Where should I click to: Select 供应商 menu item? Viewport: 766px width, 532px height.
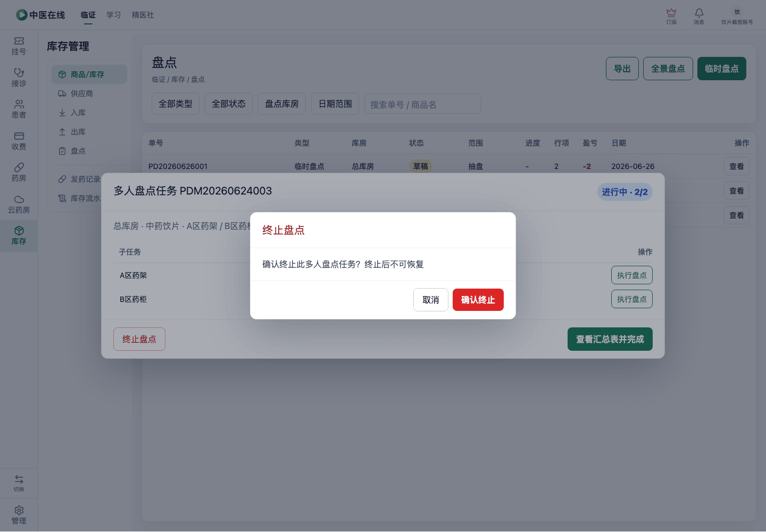89,94
